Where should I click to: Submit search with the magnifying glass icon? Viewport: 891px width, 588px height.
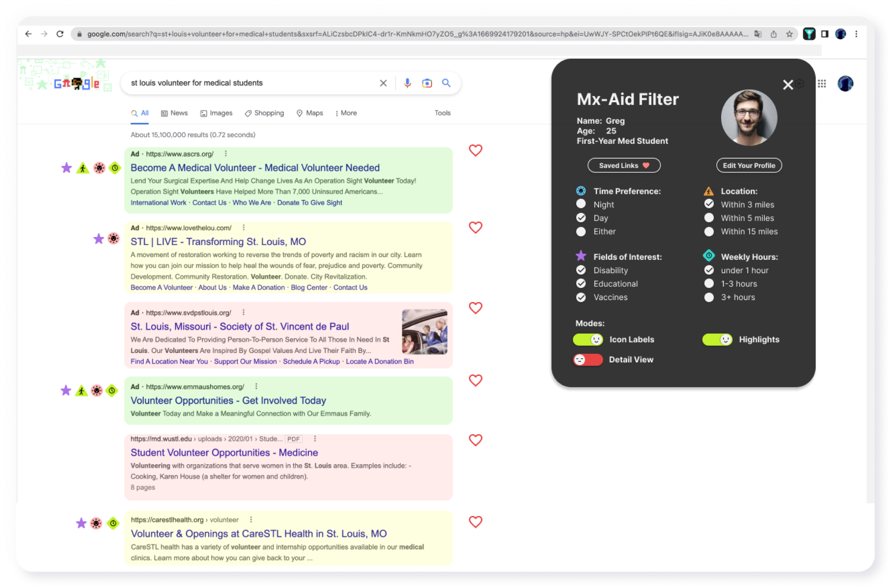(446, 83)
